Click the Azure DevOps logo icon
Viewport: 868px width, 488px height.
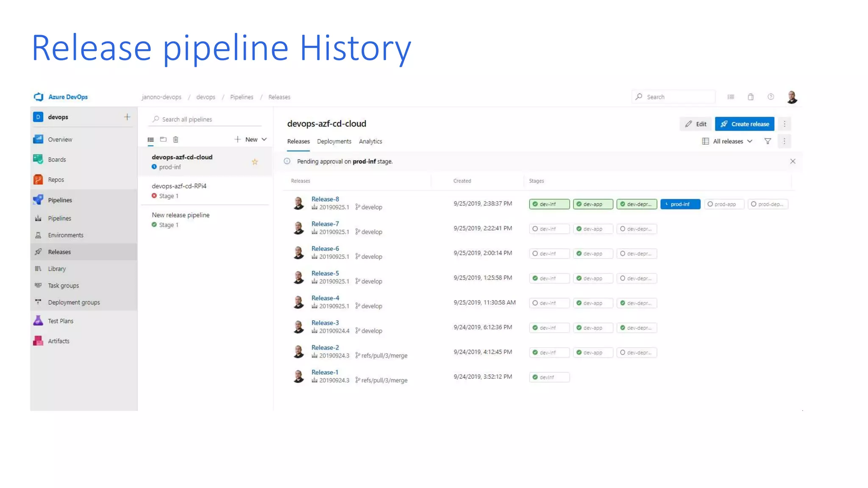pos(39,97)
